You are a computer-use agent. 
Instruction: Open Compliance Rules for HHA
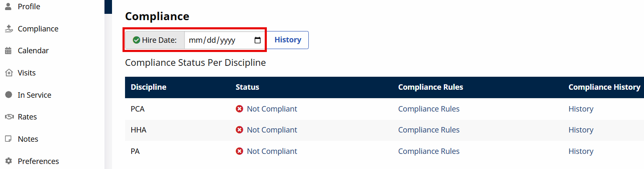[x=429, y=130]
